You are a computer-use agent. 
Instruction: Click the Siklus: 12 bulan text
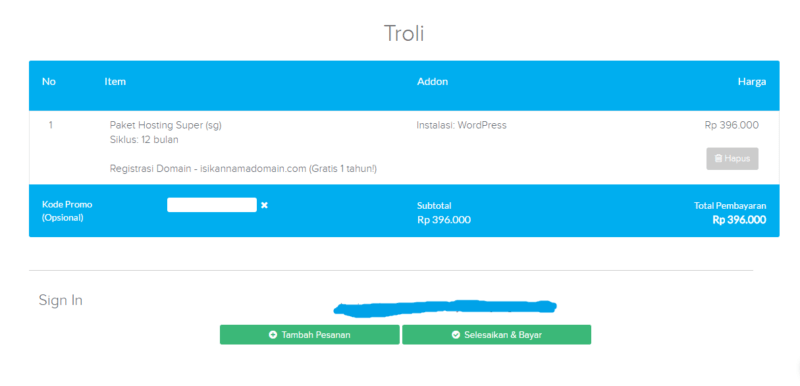[144, 140]
